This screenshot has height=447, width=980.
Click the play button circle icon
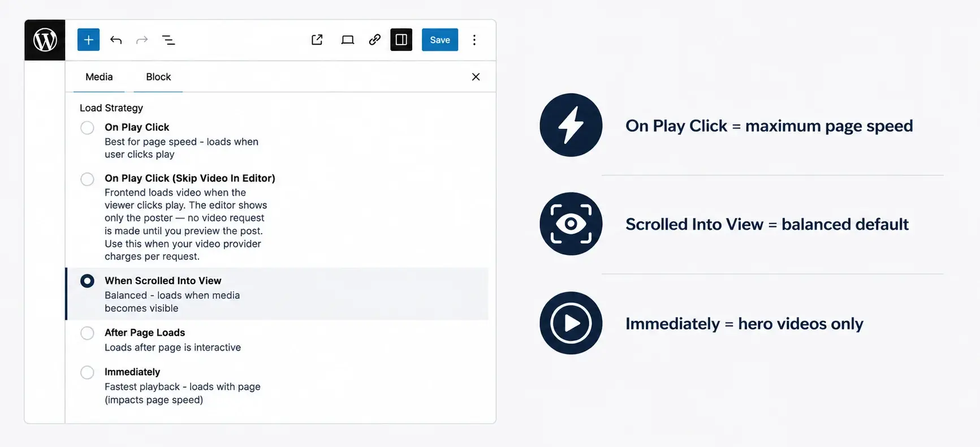571,323
